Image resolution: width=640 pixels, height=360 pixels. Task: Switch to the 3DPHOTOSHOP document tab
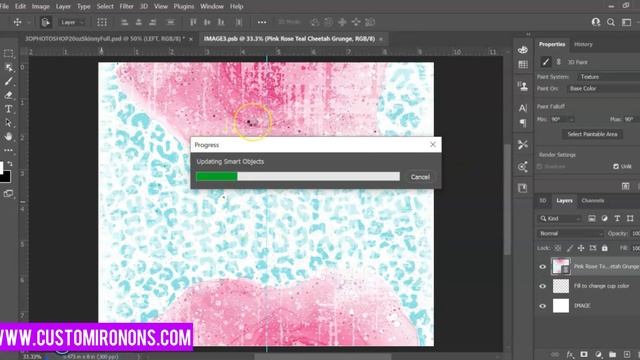[x=104, y=39]
